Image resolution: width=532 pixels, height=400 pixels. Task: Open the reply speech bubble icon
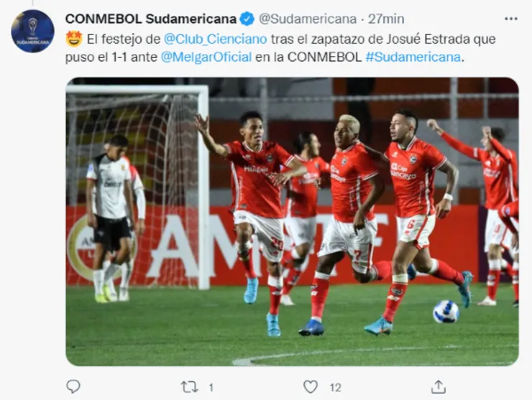pyautogui.click(x=73, y=386)
